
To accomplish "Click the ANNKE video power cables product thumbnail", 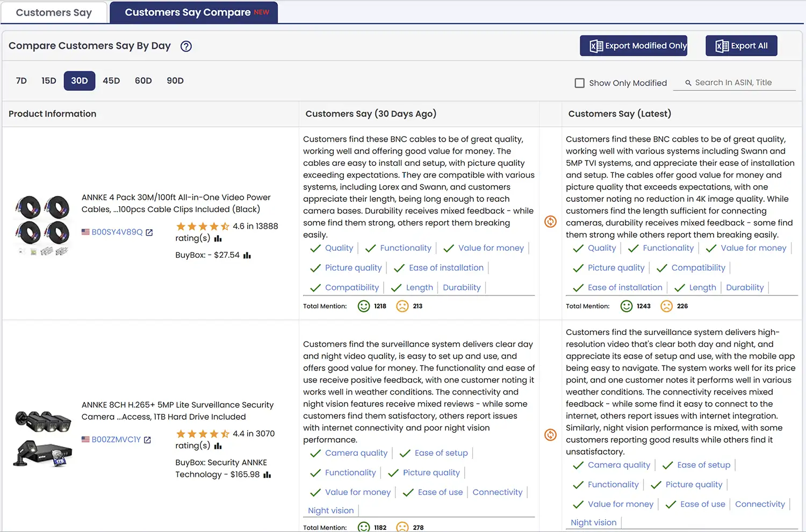I will pyautogui.click(x=42, y=223).
